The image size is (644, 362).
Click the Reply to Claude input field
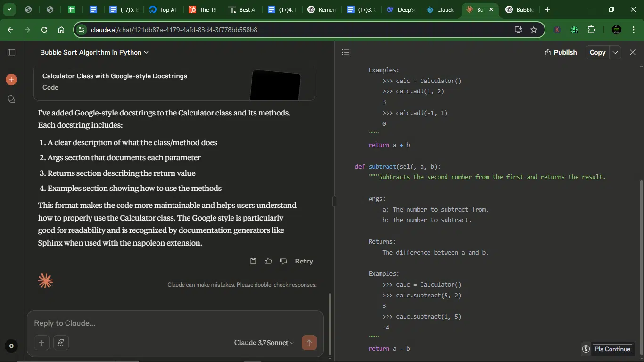174,323
